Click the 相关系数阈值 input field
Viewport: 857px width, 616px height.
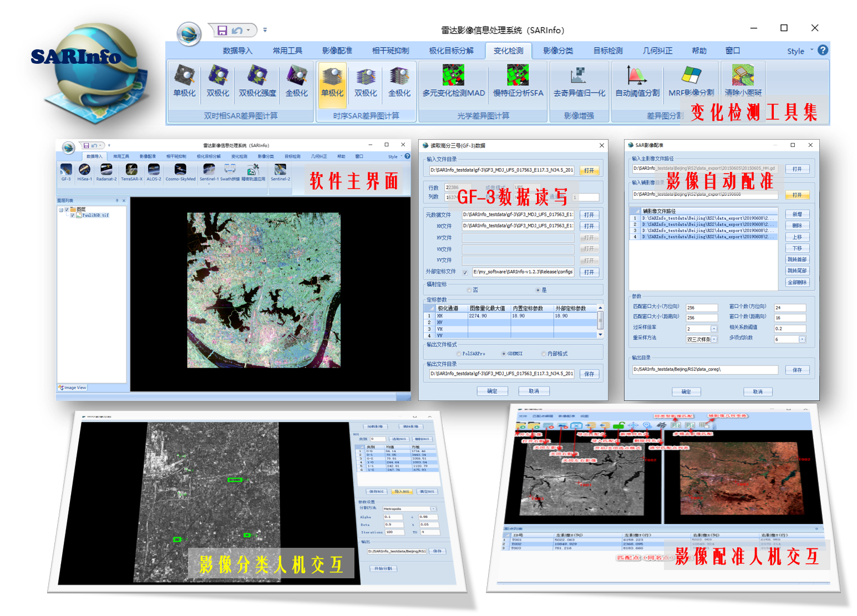[x=790, y=329]
